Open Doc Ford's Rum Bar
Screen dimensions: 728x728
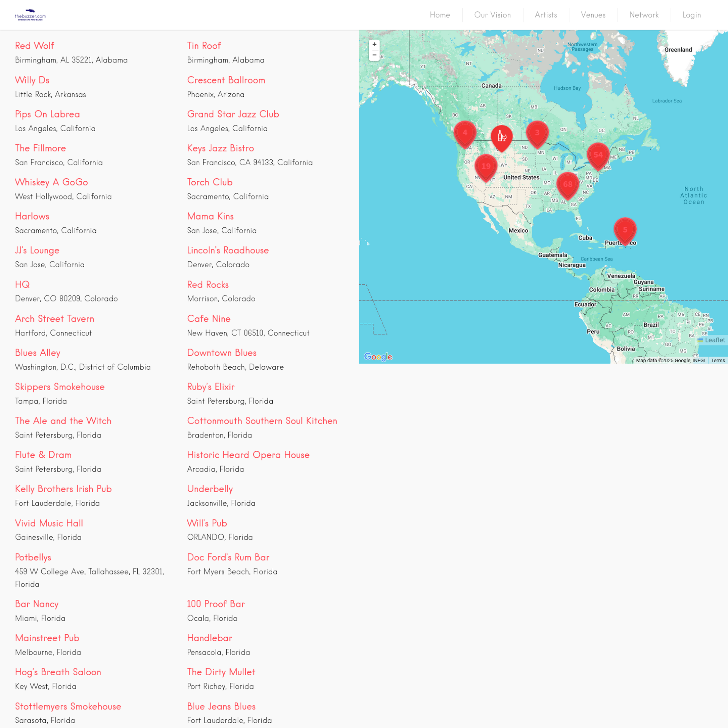228,558
